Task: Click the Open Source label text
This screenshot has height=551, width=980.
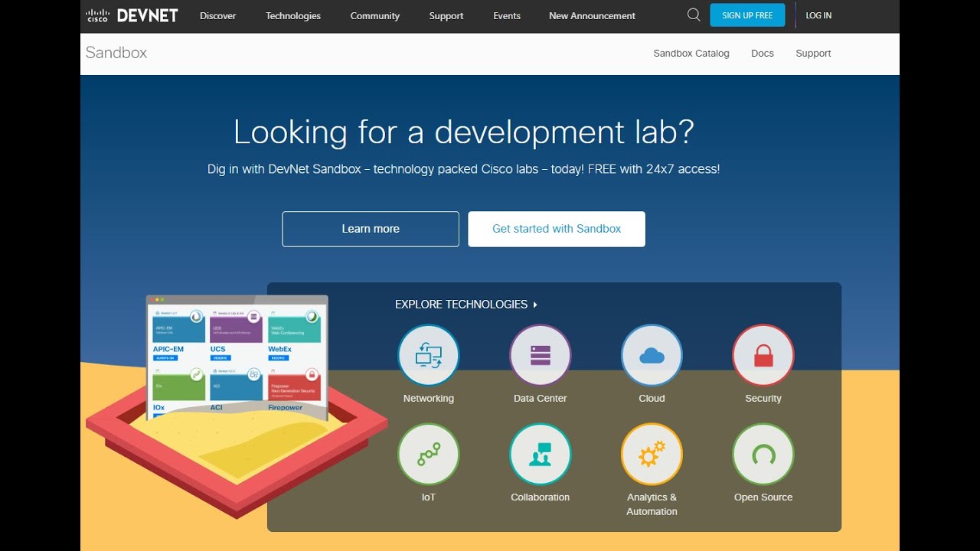Action: [x=763, y=497]
